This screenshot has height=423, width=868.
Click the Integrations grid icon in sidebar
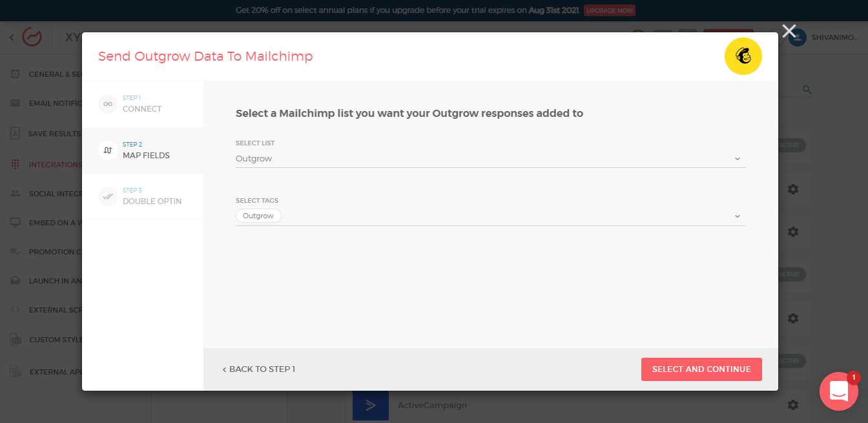[15, 164]
